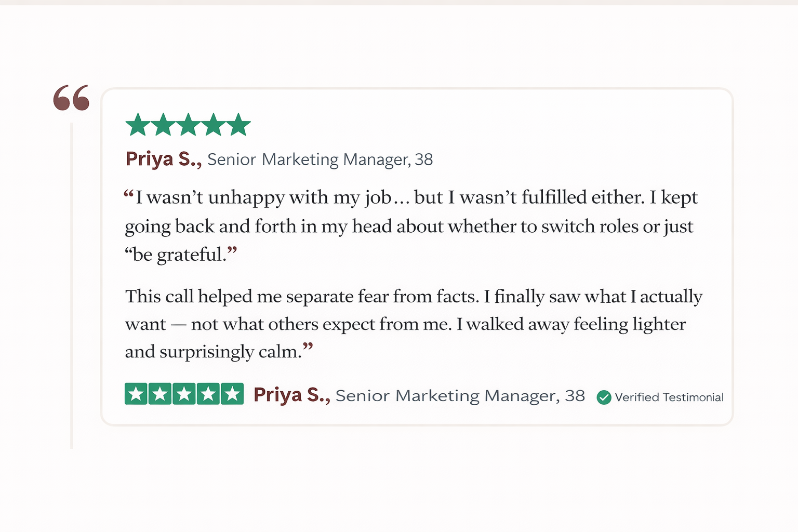Click the middle boxed star in the bottom rating
The width and height of the screenshot is (798, 532).
pos(184,394)
